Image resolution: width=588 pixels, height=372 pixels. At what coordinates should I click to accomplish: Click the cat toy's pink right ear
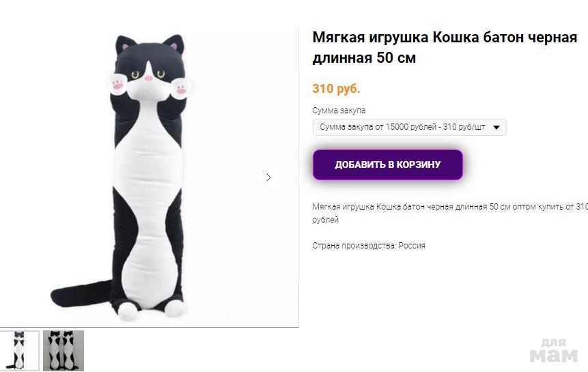point(173,48)
